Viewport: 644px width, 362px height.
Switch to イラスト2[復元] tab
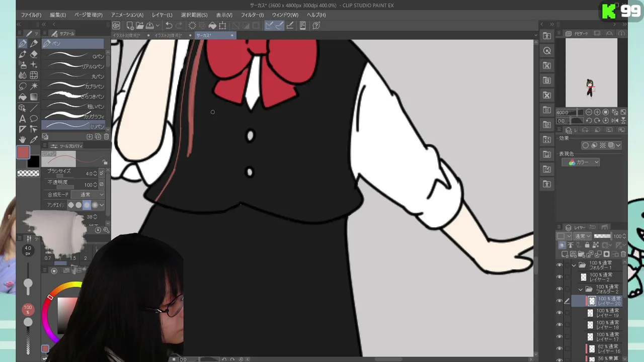tap(168, 36)
